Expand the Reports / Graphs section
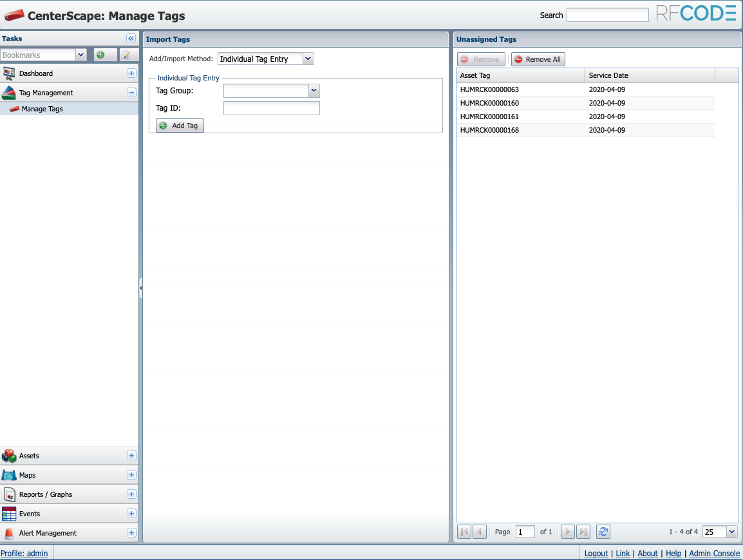 tap(132, 494)
